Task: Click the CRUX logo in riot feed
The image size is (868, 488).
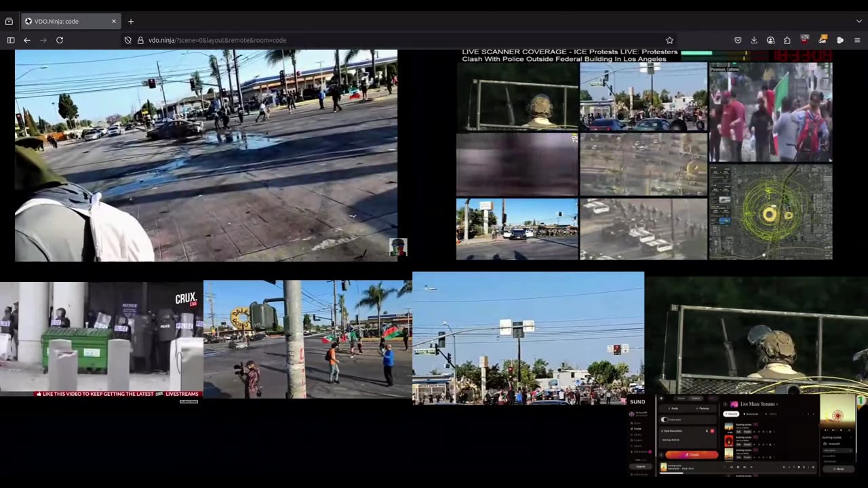Action: tap(186, 299)
